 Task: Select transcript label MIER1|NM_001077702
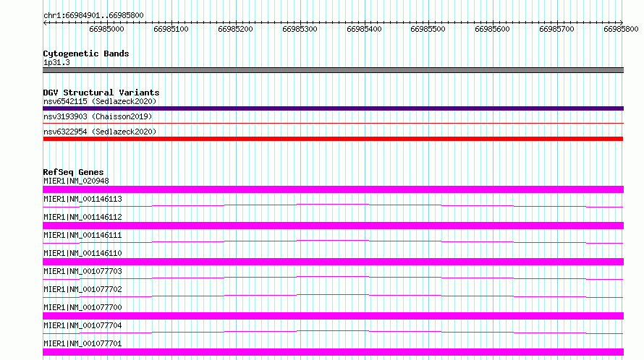[x=82, y=289]
